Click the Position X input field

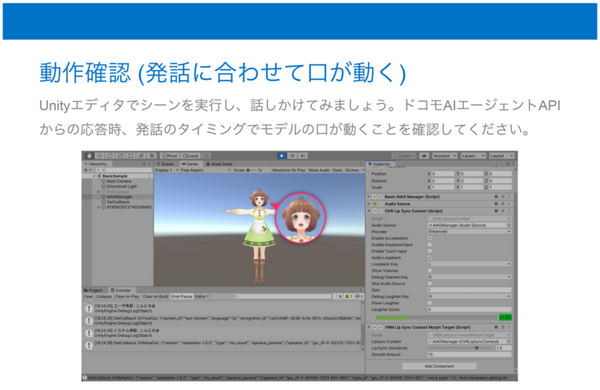443,174
